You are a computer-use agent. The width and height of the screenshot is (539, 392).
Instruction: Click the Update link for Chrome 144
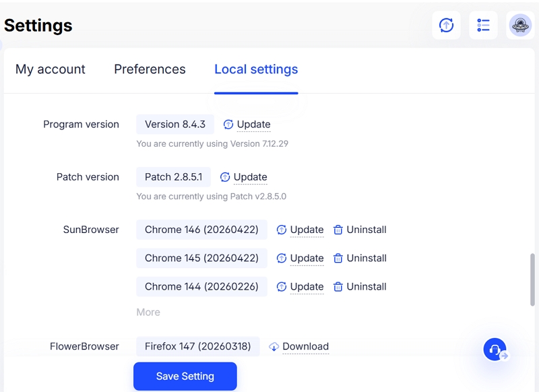point(307,286)
